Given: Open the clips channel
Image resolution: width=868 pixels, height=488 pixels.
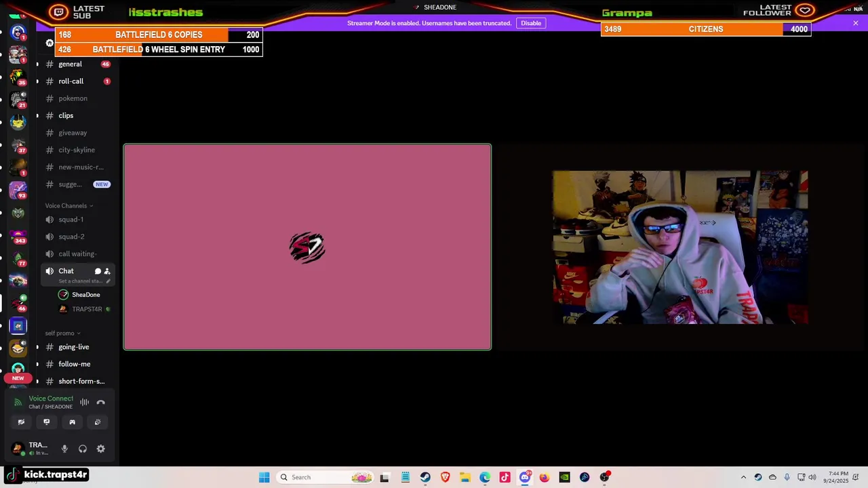Looking at the screenshot, I should [77, 116].
